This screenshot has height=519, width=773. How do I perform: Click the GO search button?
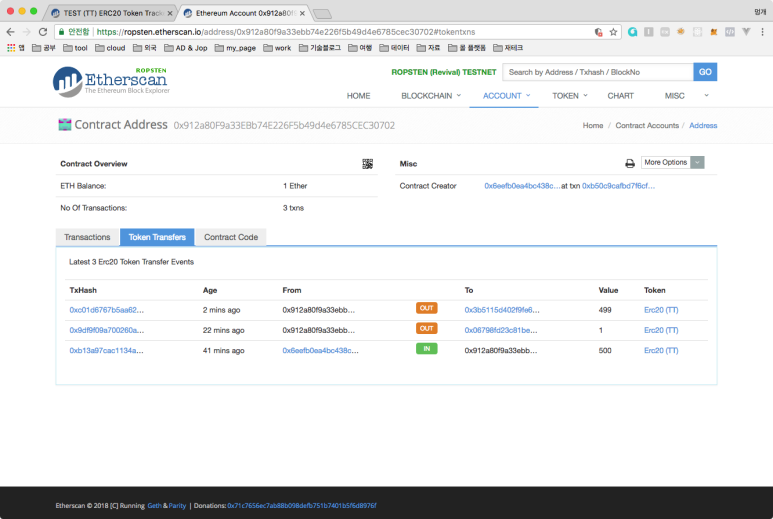tap(705, 72)
